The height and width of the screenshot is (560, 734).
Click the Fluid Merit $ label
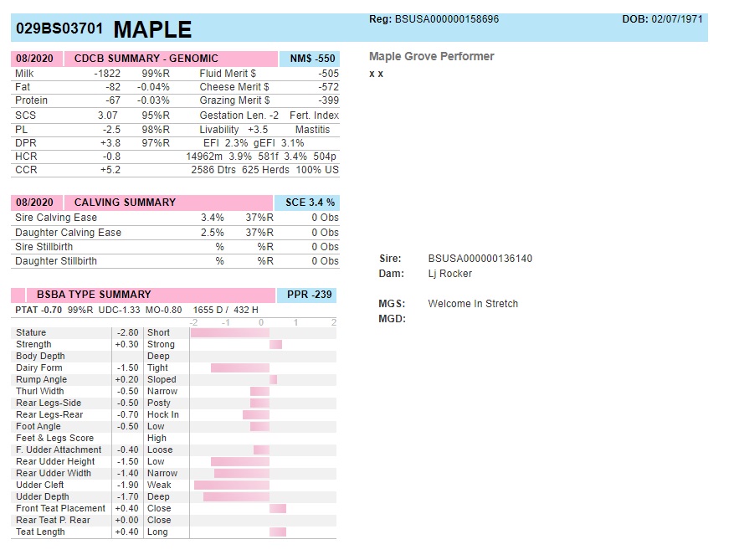click(228, 74)
